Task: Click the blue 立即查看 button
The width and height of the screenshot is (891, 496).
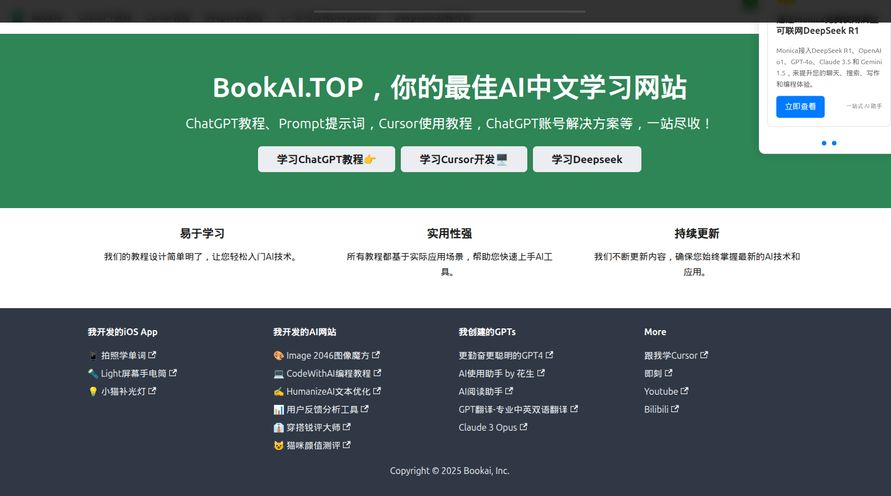Action: pyautogui.click(x=800, y=106)
